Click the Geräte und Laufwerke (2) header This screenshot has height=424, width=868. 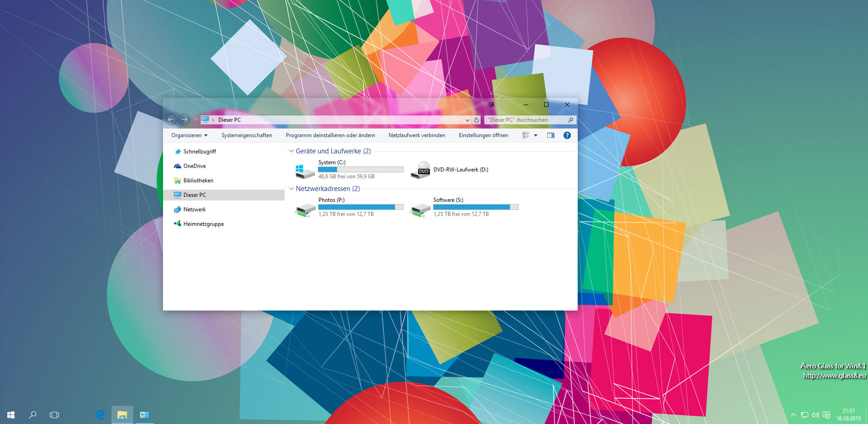(333, 151)
